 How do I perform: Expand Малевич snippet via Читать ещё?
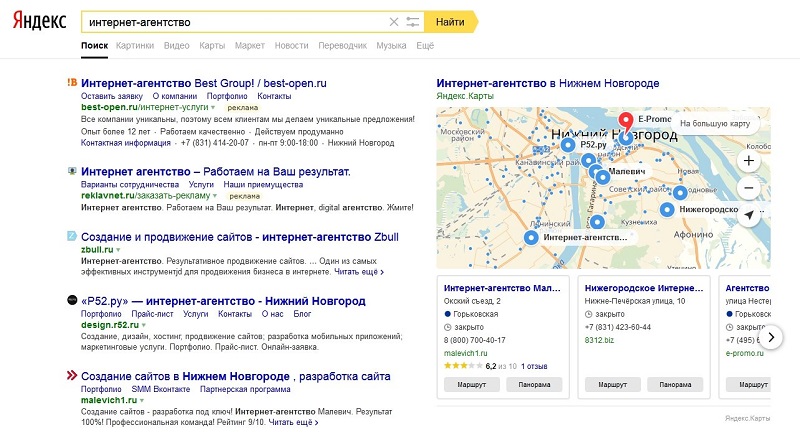coord(293,423)
